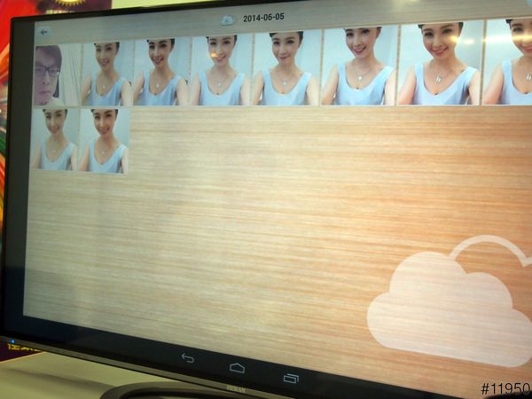Open first thumbnail in the second row
The width and height of the screenshot is (532, 399).
click(55, 139)
